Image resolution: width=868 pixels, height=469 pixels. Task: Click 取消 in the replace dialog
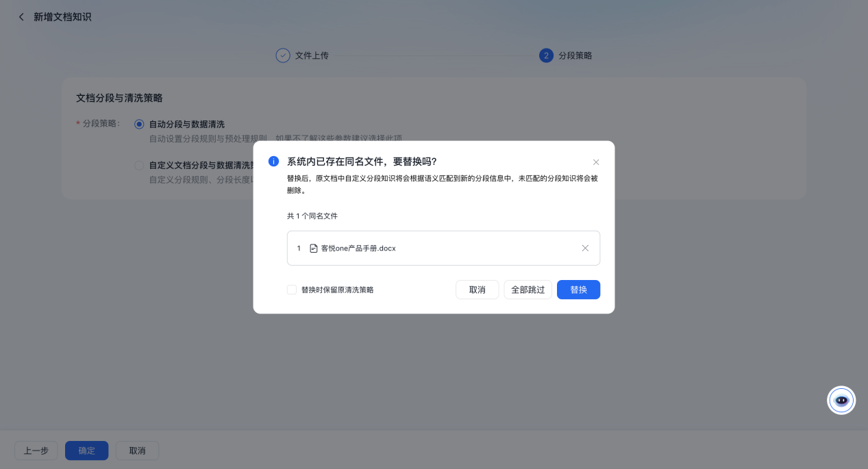coord(477,290)
